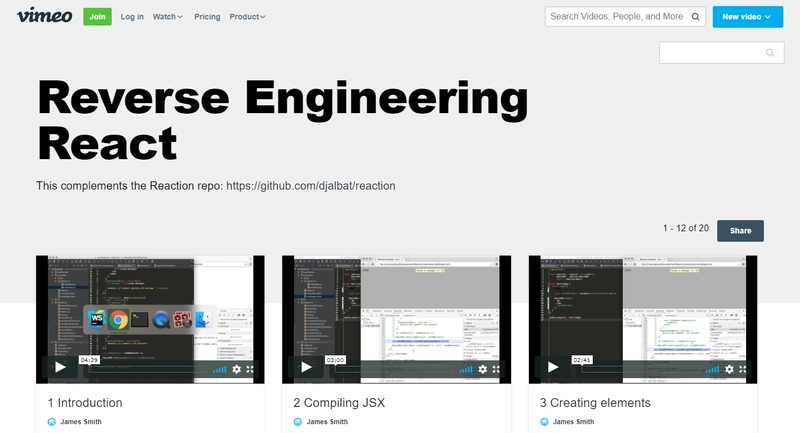Expand the Product dropdown menu
The image size is (800, 433).
247,17
